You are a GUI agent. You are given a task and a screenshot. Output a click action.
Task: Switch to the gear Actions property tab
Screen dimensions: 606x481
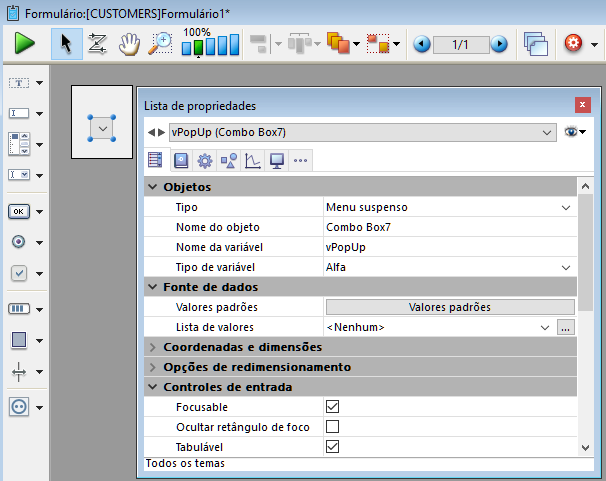(204, 160)
